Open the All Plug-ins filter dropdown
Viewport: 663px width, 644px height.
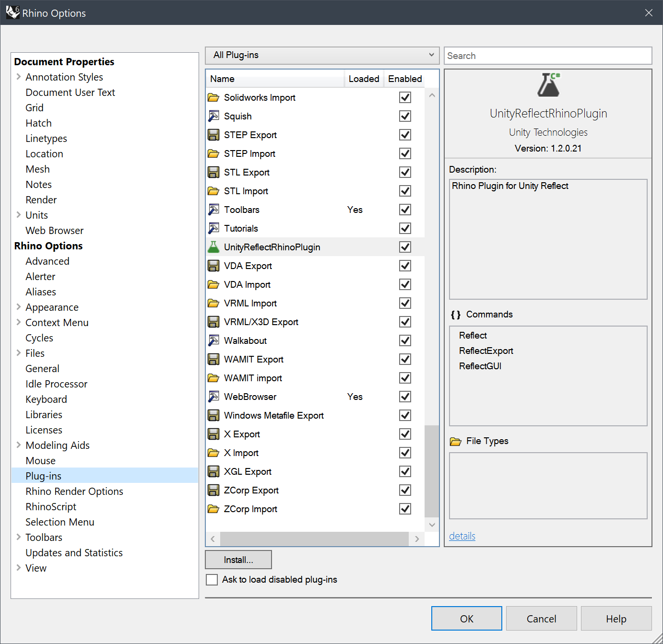[322, 55]
